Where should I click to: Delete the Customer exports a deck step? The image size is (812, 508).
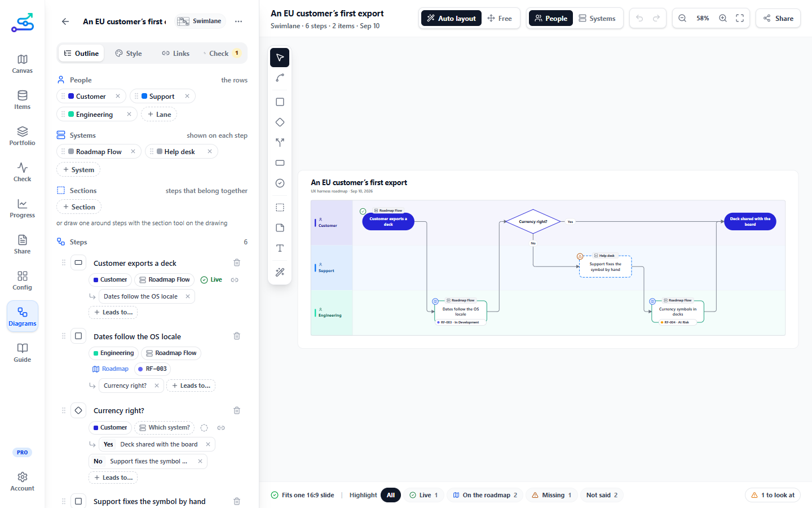[x=237, y=263]
